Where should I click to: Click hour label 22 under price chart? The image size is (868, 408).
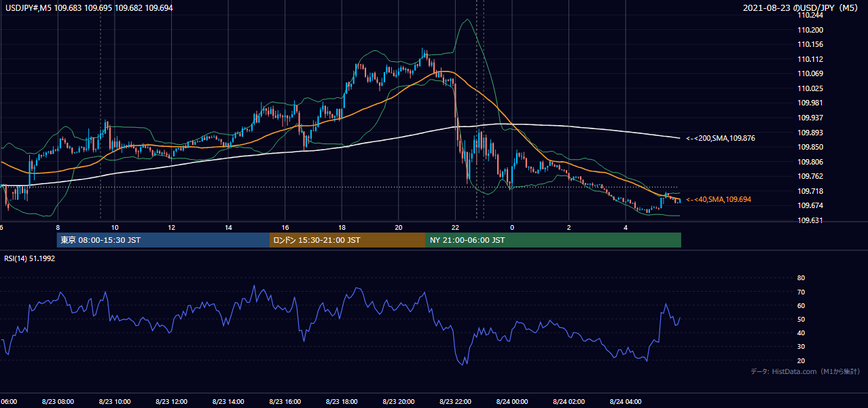tap(456, 228)
